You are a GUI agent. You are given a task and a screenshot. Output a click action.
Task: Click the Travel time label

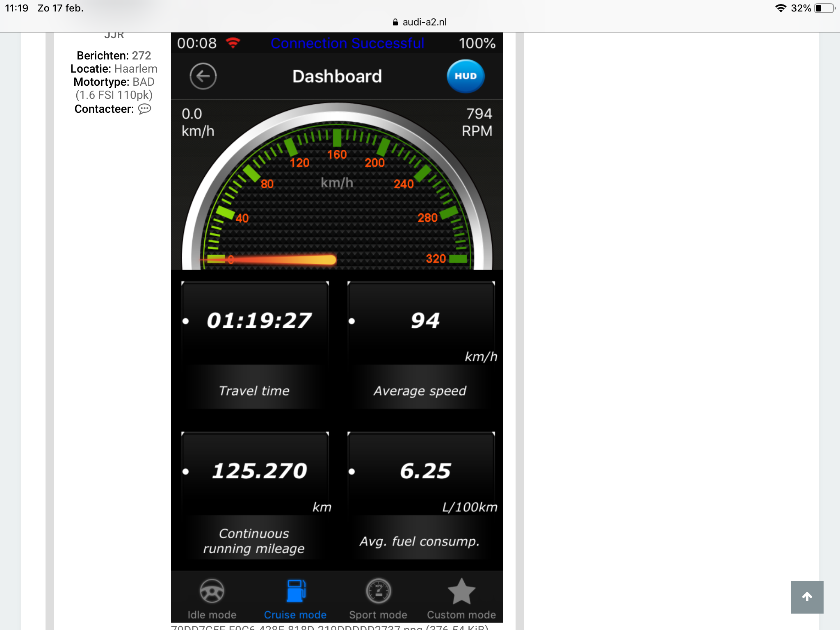254,390
